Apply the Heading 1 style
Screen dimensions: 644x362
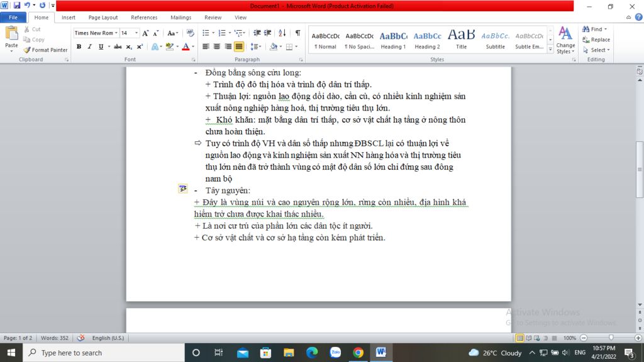click(393, 40)
